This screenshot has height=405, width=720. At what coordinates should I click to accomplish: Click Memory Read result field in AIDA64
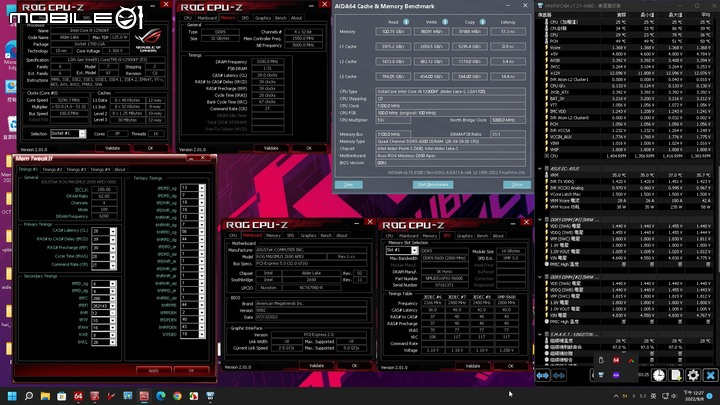393,32
